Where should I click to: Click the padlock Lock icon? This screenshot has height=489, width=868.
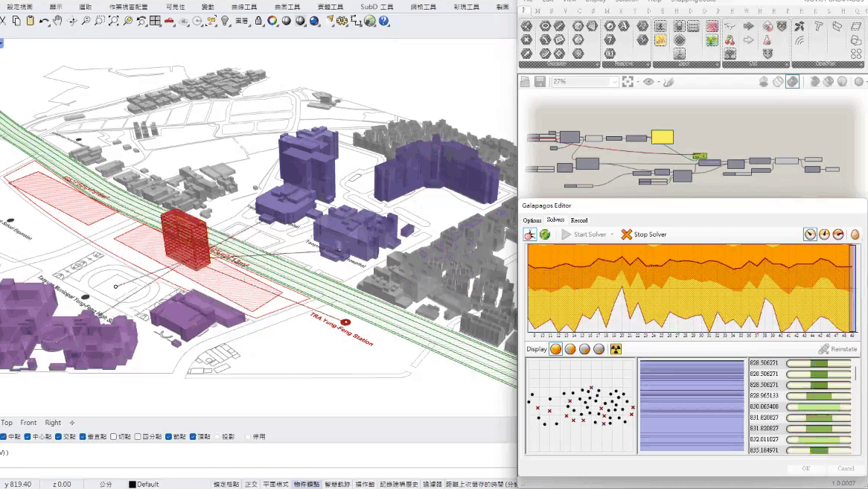point(258,22)
